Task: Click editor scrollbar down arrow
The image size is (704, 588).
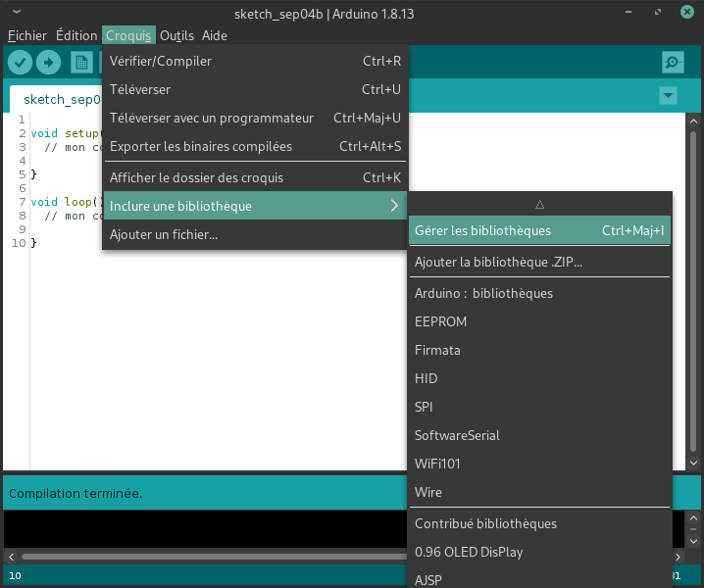Action: click(x=693, y=463)
